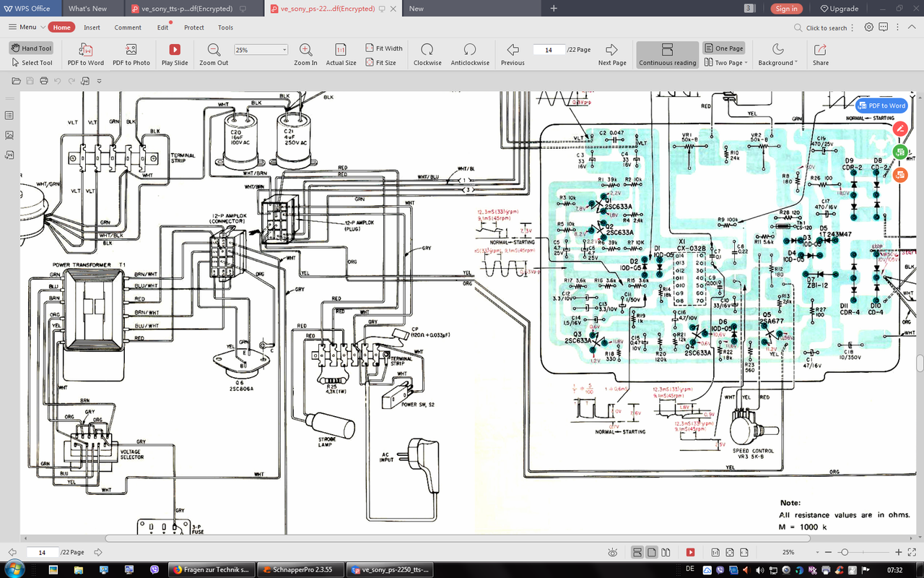Open the Protect ribbon tab

pos(193,27)
